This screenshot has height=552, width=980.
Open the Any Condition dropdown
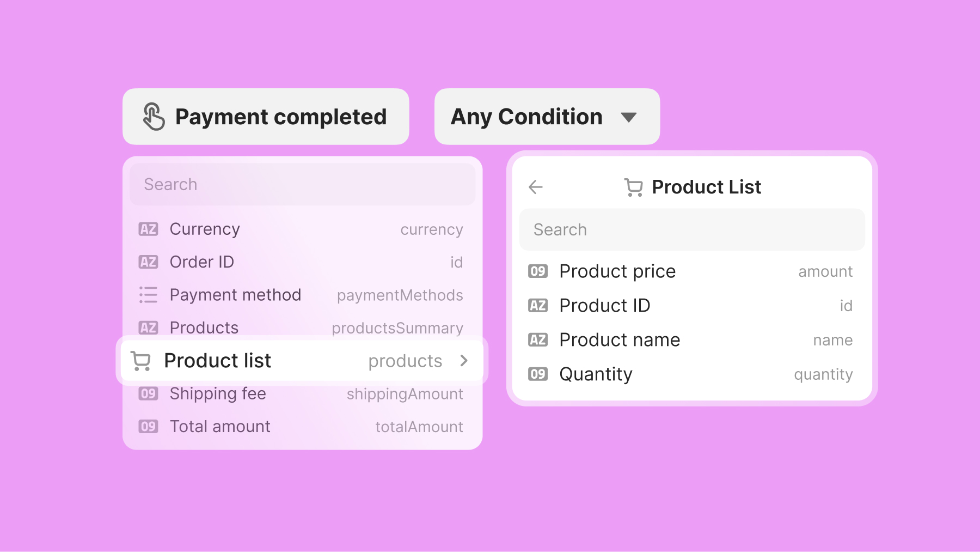pos(547,117)
